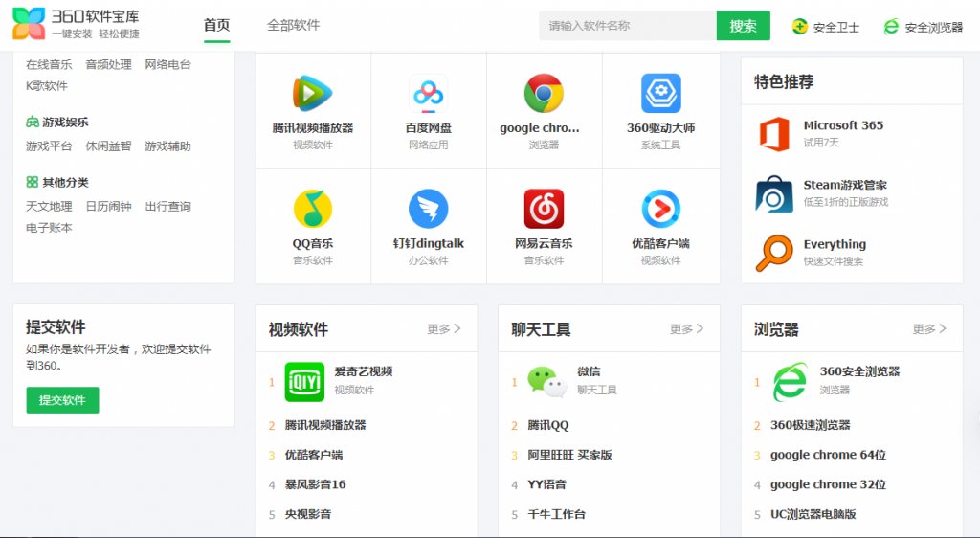This screenshot has height=538, width=980.
Task: Select google chrome 64位 entry
Action: [x=828, y=455]
